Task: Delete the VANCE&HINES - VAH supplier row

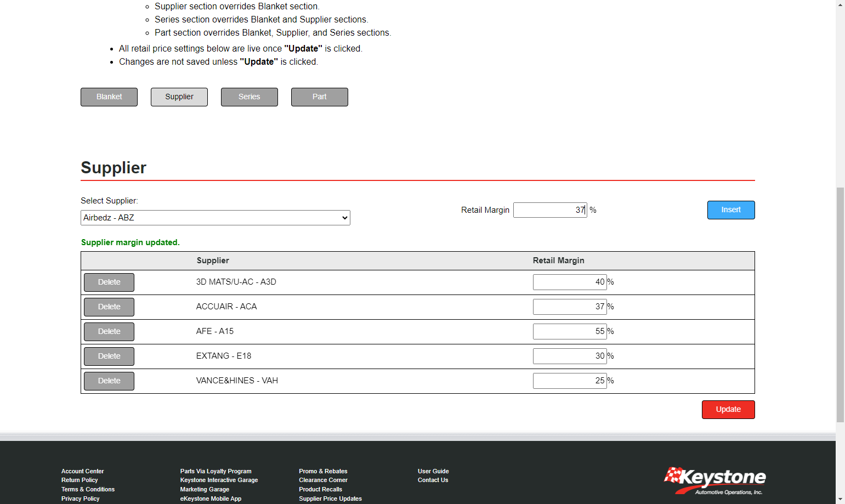Action: (x=109, y=381)
